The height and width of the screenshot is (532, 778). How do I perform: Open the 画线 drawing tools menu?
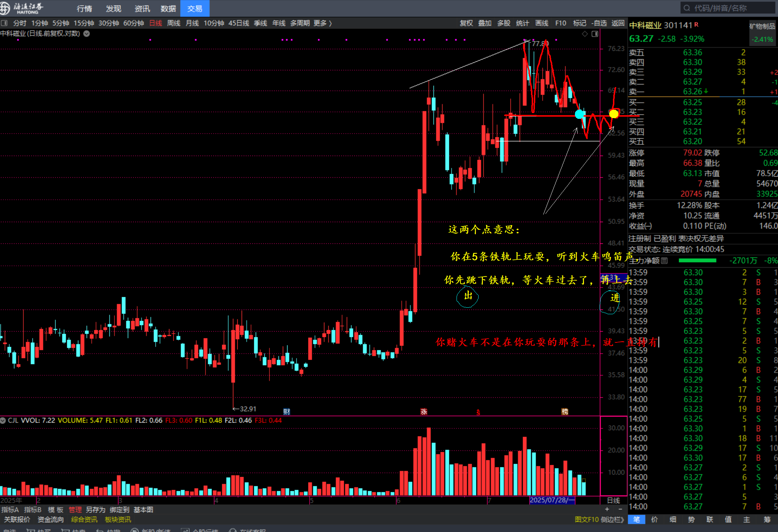541,23
